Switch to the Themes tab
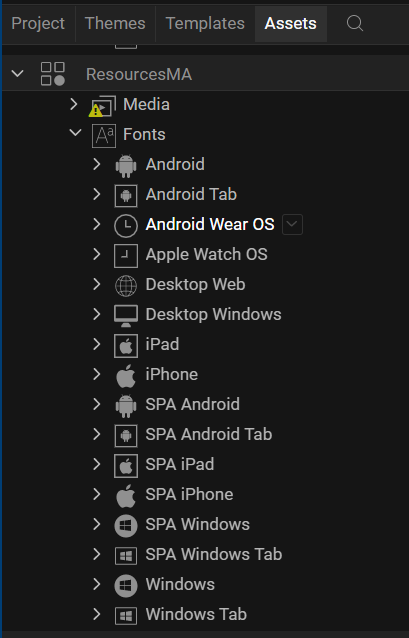The height and width of the screenshot is (638, 409). [115, 24]
